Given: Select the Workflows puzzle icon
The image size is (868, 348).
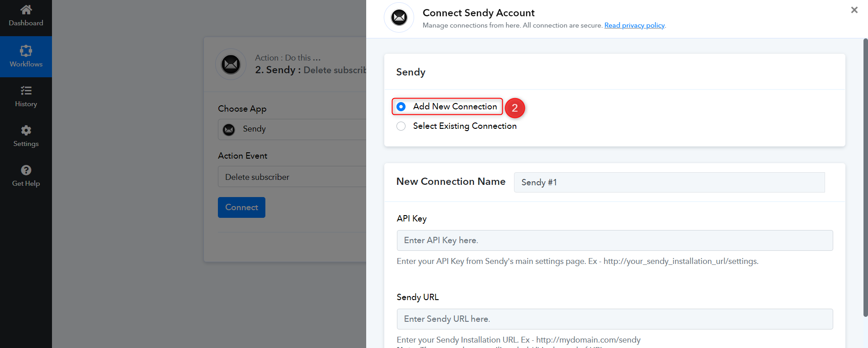Looking at the screenshot, I should (26, 51).
